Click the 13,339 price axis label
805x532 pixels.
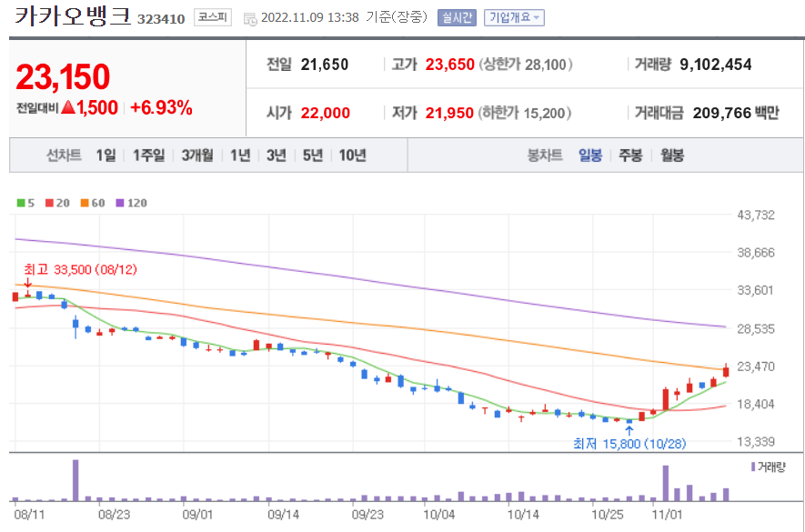[x=756, y=442]
